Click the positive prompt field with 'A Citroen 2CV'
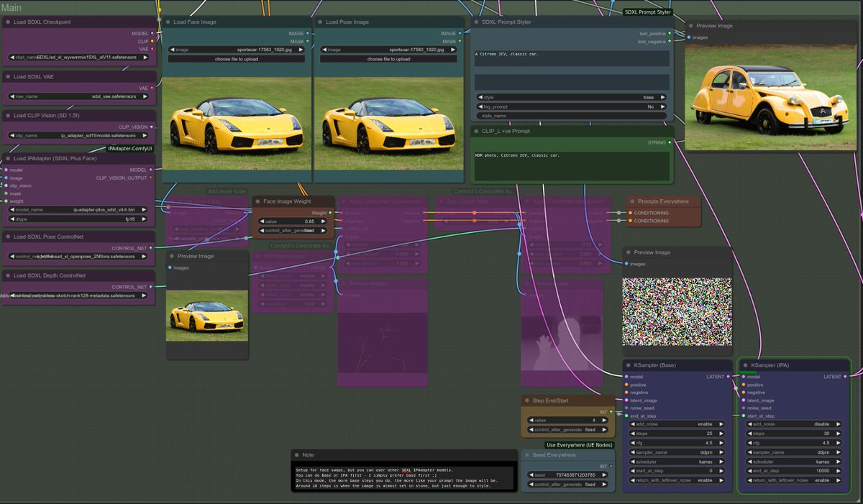Image resolution: width=863 pixels, height=504 pixels. click(571, 59)
